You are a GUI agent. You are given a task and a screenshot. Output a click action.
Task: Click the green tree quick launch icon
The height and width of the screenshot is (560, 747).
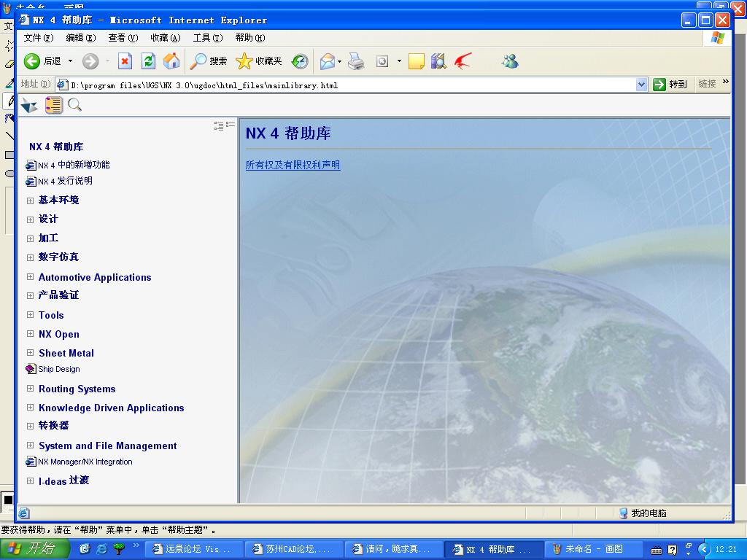pyautogui.click(x=119, y=549)
